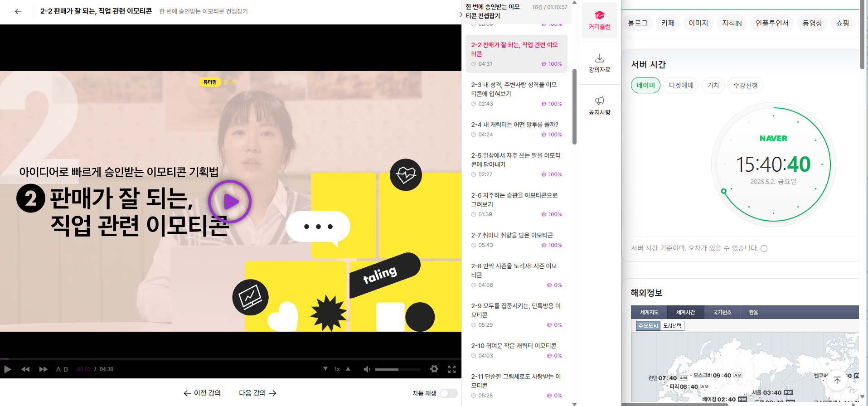Switch to the 세계지도 tab

point(649,312)
